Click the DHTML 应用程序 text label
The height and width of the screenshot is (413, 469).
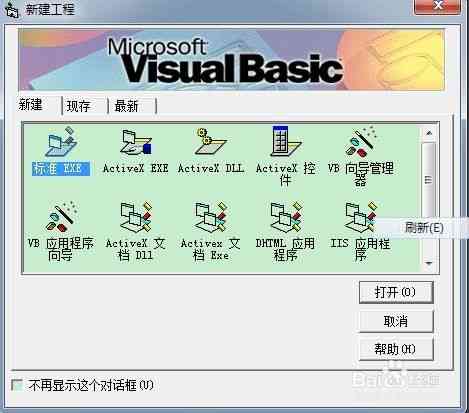285,249
